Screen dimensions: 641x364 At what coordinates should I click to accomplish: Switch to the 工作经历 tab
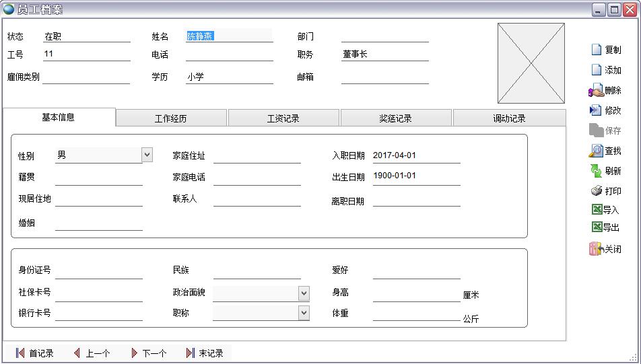[171, 118]
